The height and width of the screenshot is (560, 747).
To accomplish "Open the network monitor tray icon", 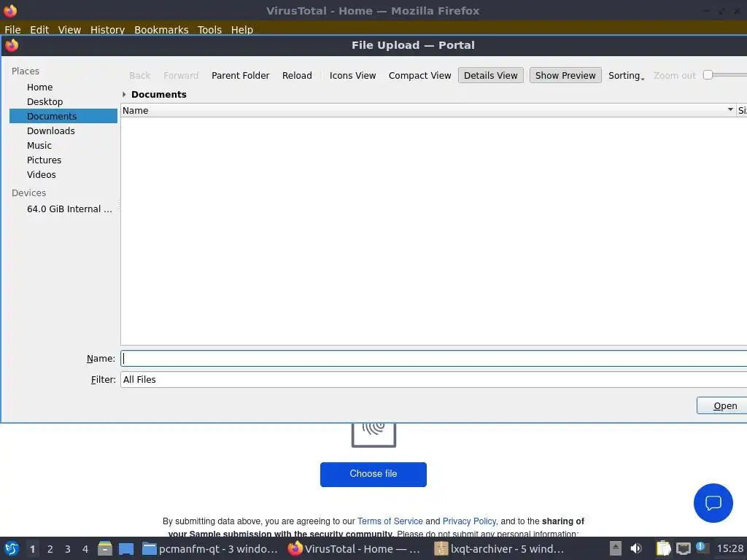I will [683, 548].
